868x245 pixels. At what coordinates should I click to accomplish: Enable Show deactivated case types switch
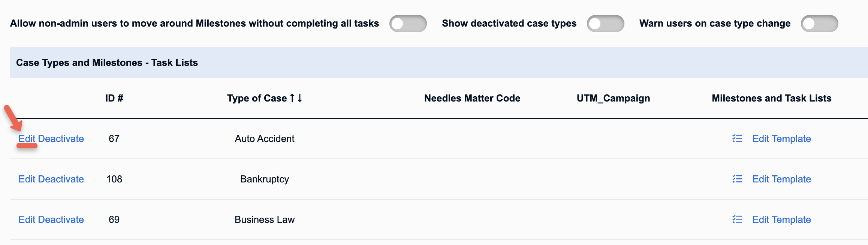tap(606, 24)
